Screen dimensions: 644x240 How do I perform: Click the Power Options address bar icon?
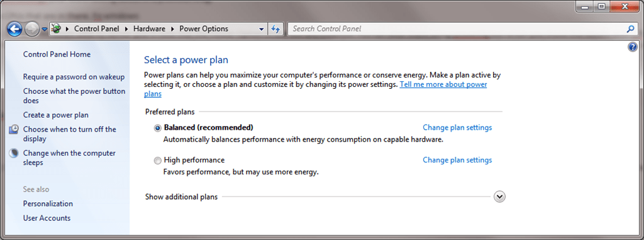point(56,29)
